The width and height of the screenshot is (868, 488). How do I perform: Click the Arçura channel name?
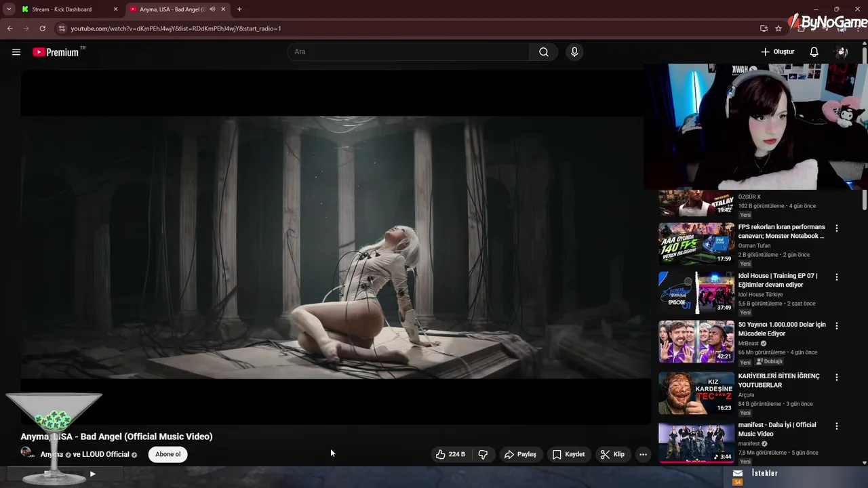[747, 395]
